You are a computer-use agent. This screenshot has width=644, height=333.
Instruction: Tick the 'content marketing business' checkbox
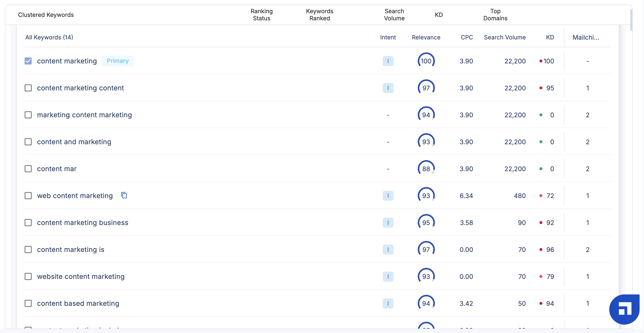pos(28,223)
